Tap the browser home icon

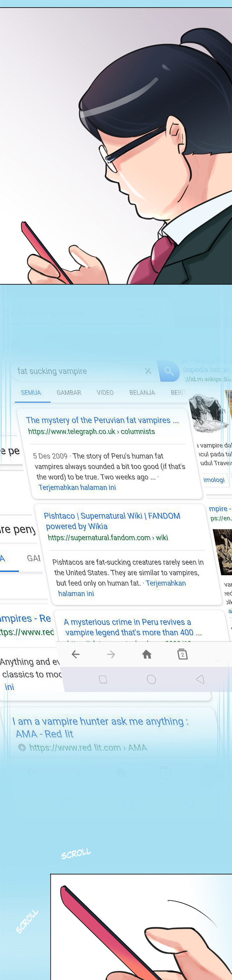click(x=146, y=654)
